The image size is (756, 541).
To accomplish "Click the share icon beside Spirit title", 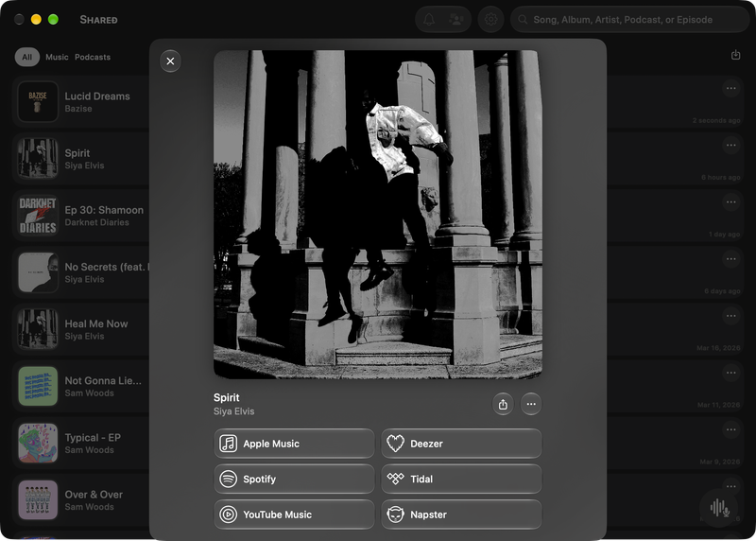I will pyautogui.click(x=503, y=404).
